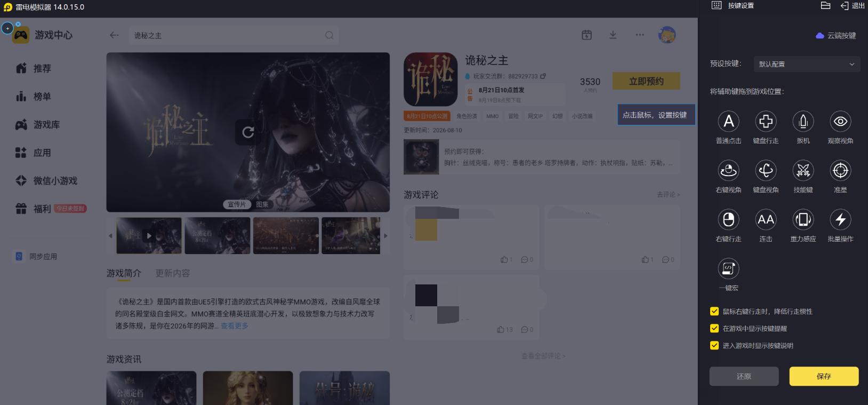
Task: Select the 扳机 trigger key icon
Action: (x=803, y=122)
